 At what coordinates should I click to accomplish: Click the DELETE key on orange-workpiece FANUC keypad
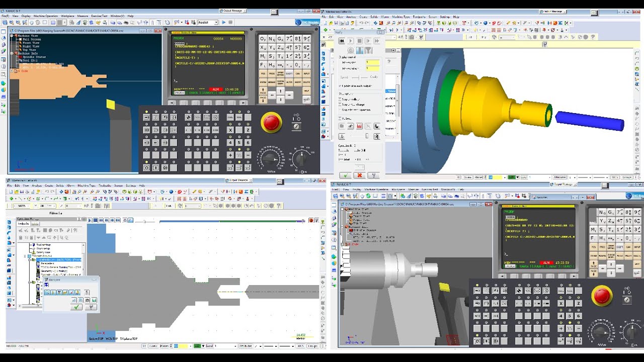click(x=306, y=82)
